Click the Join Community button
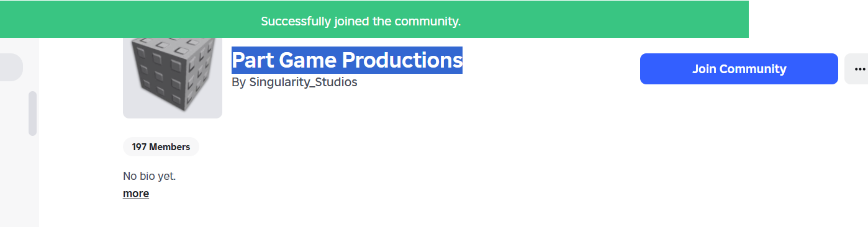This screenshot has height=227, width=868. 739,69
